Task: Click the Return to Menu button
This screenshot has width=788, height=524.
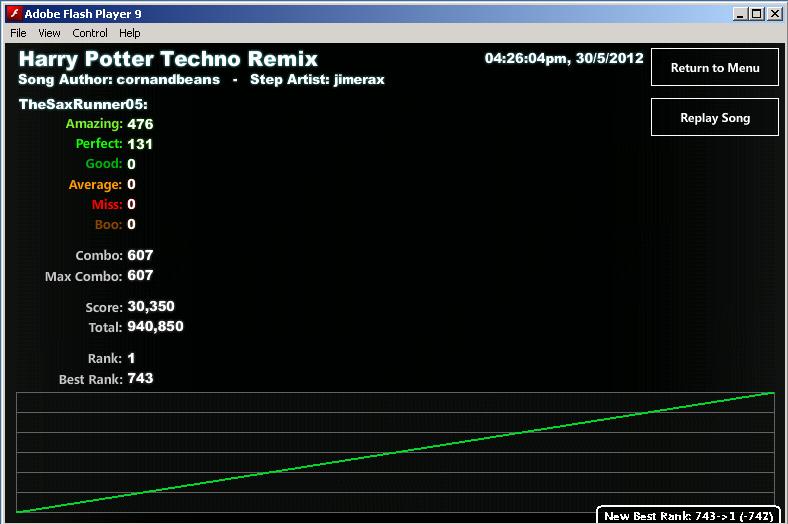Action: [715, 67]
